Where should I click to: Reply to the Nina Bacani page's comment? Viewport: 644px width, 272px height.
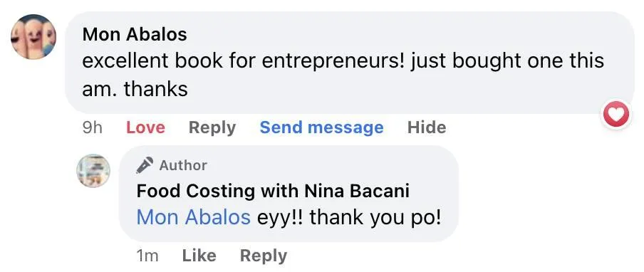point(264,256)
